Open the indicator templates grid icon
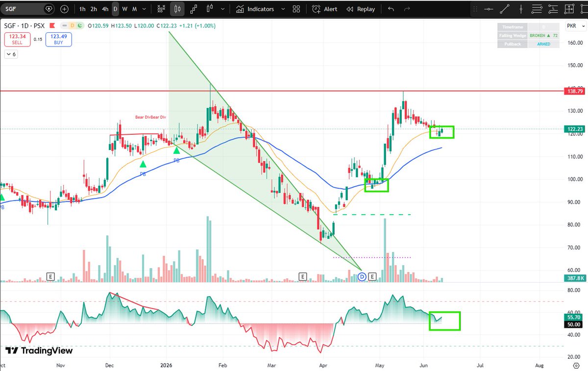Viewport: 588px width, 371px height. tap(296, 9)
